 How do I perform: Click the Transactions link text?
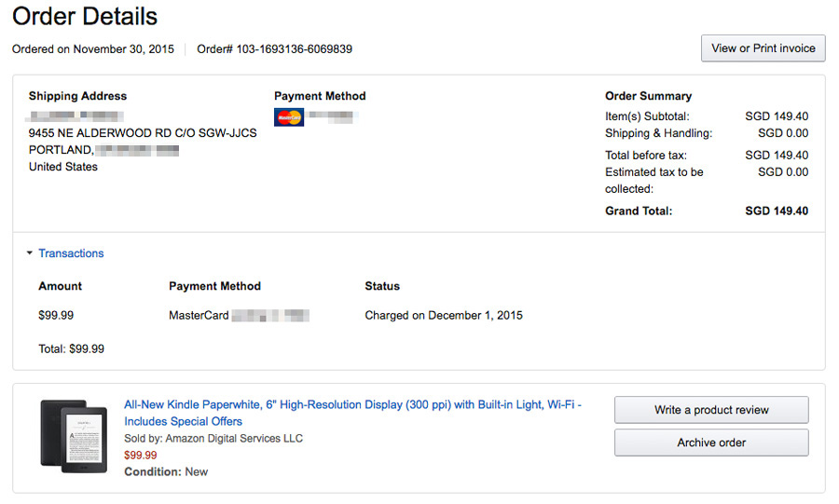71,253
